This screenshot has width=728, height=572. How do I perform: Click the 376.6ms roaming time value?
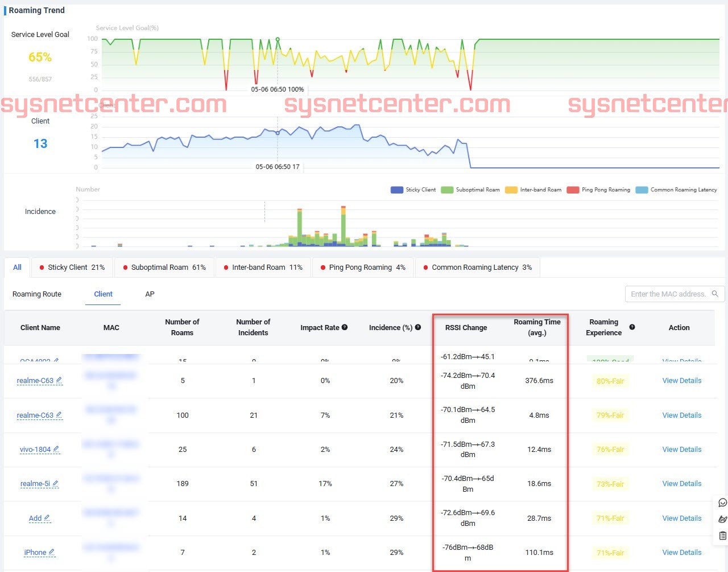(x=539, y=380)
